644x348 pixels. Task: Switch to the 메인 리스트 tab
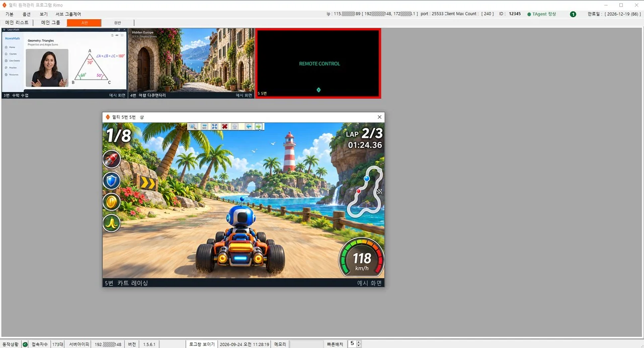coord(17,23)
